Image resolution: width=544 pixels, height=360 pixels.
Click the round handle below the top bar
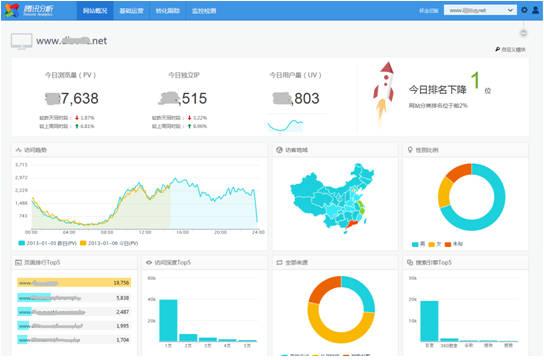tap(524, 33)
